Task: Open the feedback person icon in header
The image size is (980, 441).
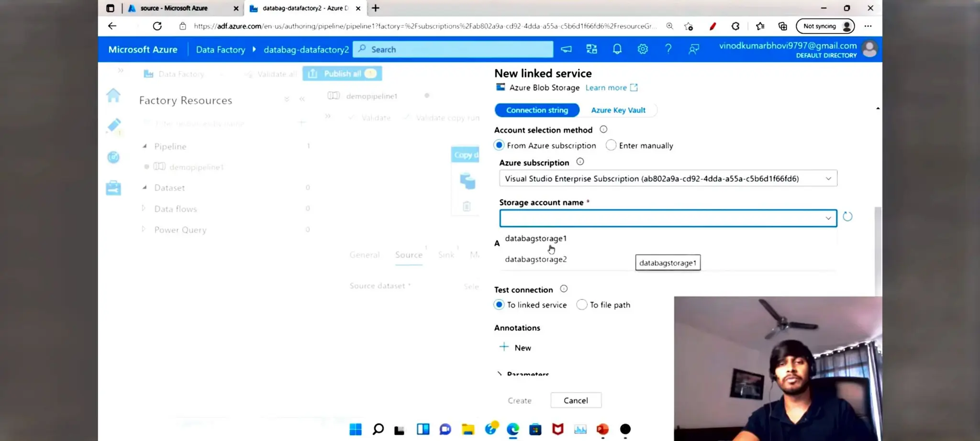Action: point(693,49)
